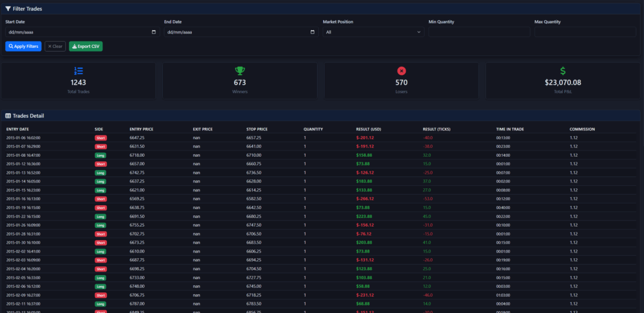Click the Winners trophy icon
The image size is (644, 313).
[x=240, y=71]
